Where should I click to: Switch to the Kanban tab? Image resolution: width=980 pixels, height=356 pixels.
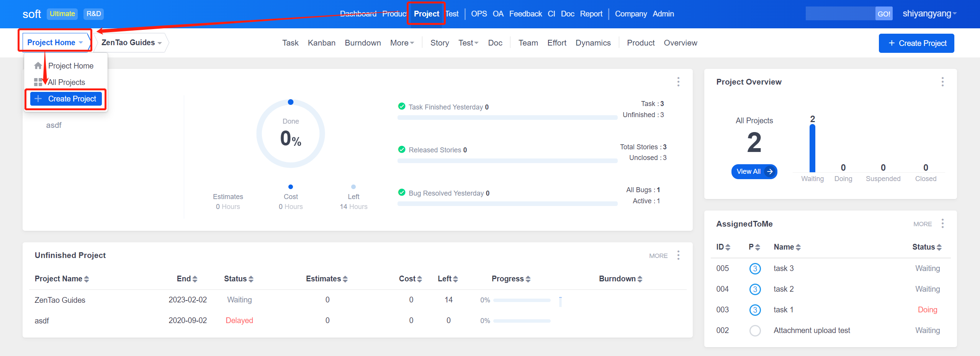click(x=321, y=43)
